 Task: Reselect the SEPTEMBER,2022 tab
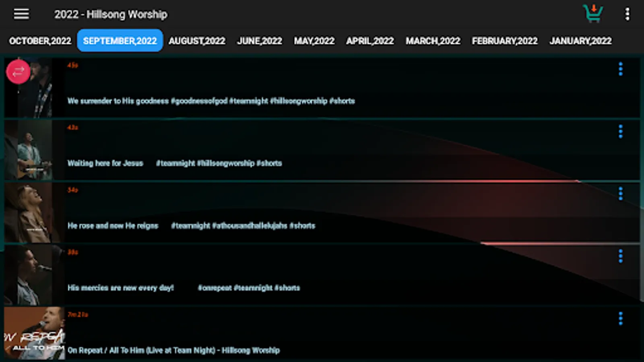point(120,40)
